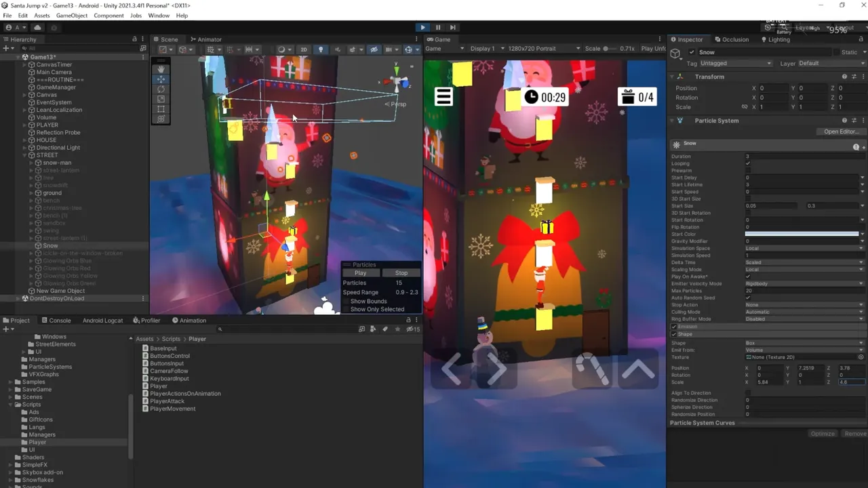Open the Window menu
Screen dimensions: 868x488
coord(159,15)
